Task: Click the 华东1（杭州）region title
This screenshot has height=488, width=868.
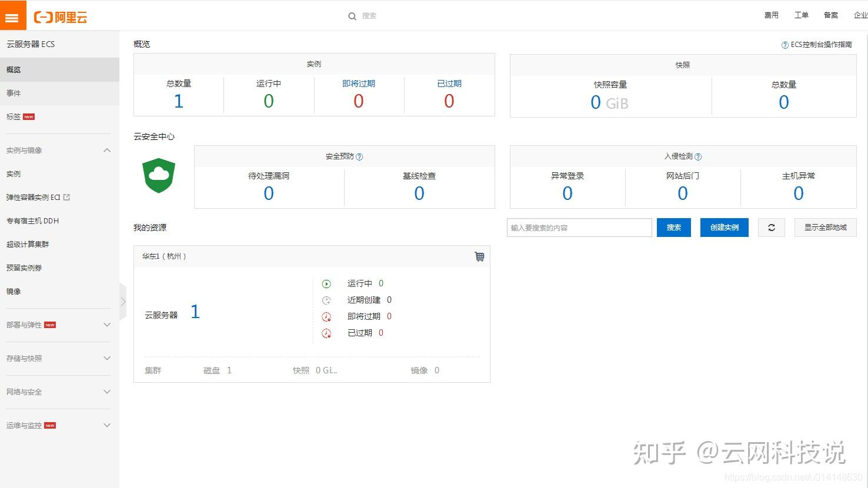Action: click(164, 256)
